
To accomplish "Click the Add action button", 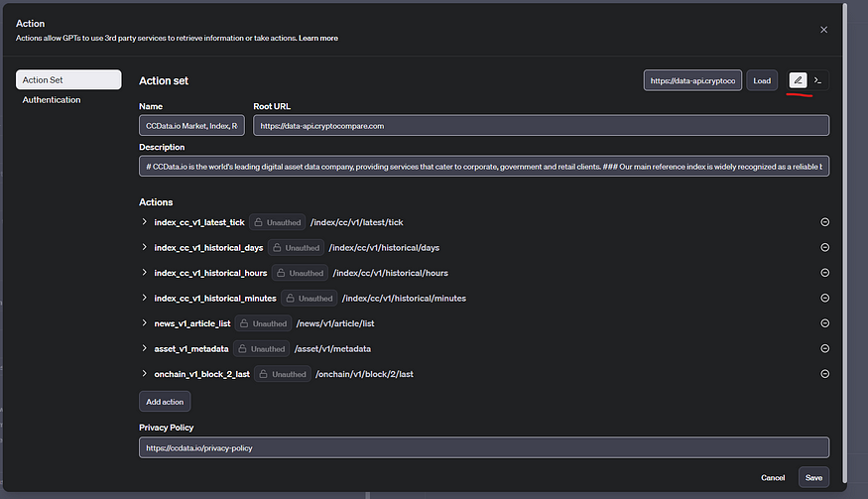I will point(165,402).
